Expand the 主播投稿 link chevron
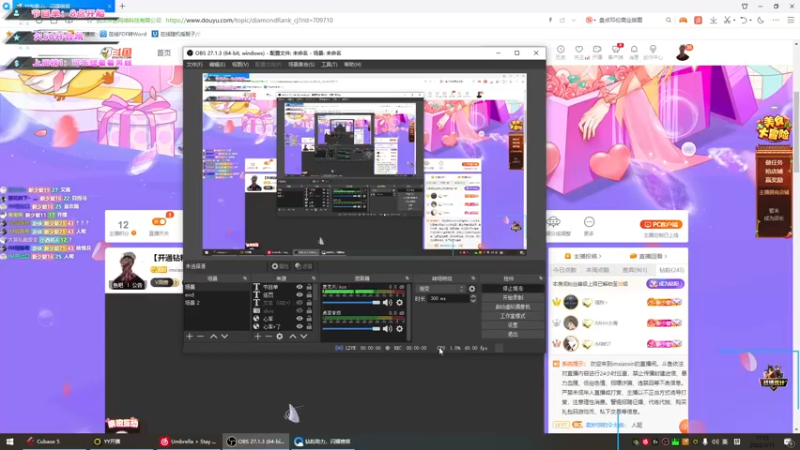The image size is (800, 450). pos(600,256)
